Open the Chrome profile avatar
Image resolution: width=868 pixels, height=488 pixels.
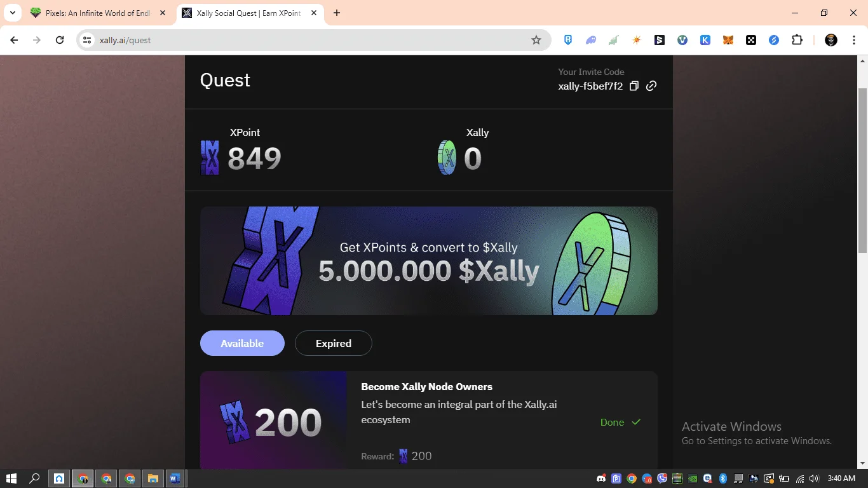pyautogui.click(x=831, y=40)
